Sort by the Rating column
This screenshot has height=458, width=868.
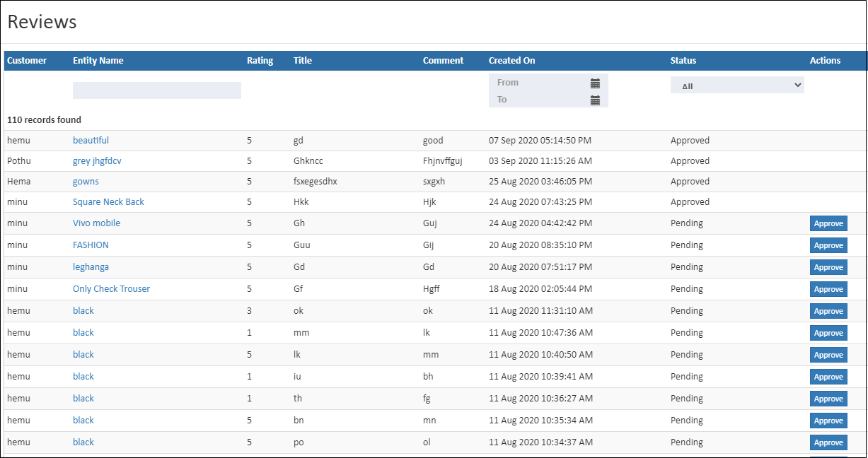260,60
